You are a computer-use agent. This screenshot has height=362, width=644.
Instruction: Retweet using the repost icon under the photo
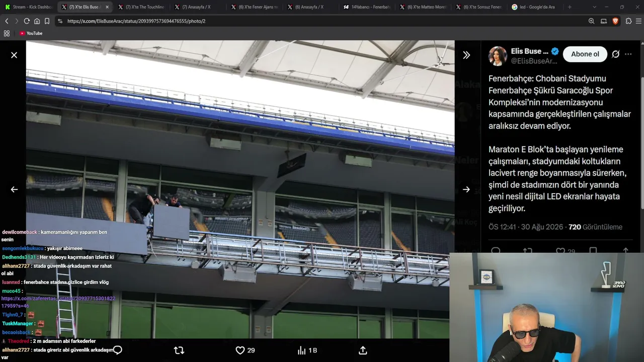(x=179, y=350)
